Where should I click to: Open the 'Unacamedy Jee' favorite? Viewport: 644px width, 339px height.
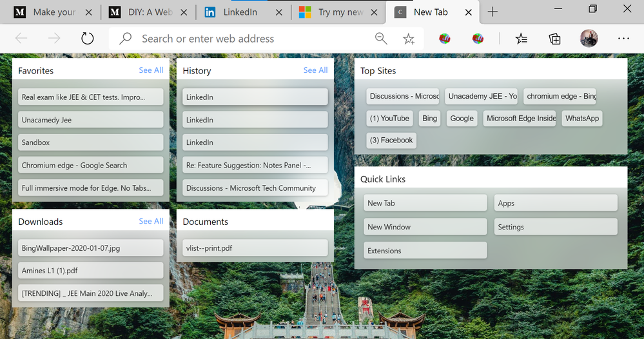point(91,120)
